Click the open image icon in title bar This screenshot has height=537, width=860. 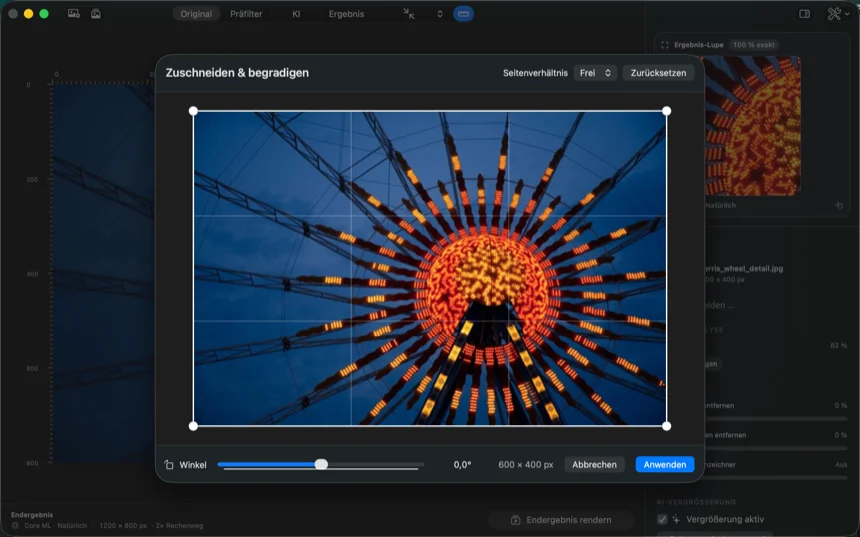point(73,14)
